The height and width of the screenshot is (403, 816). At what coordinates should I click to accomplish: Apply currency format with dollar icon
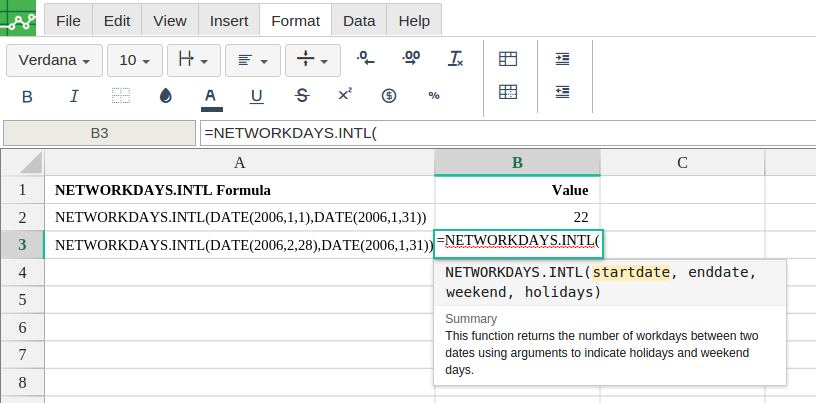click(389, 96)
